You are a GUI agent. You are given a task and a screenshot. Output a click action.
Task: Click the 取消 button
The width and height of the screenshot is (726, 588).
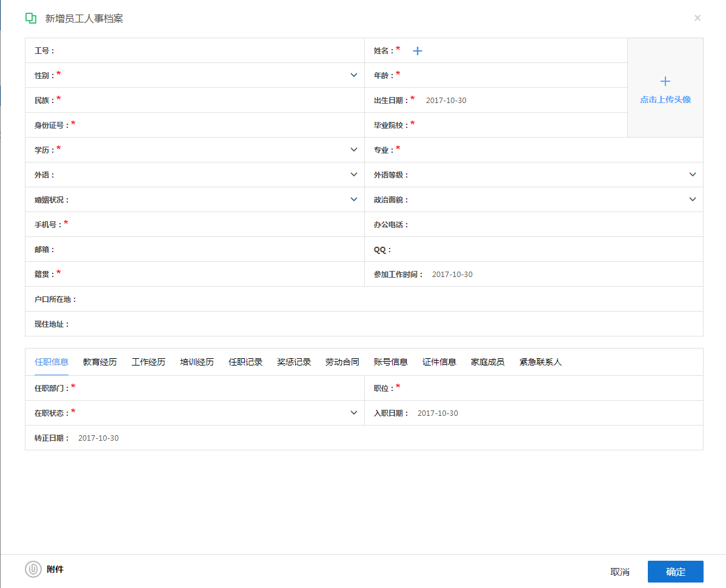click(x=619, y=572)
